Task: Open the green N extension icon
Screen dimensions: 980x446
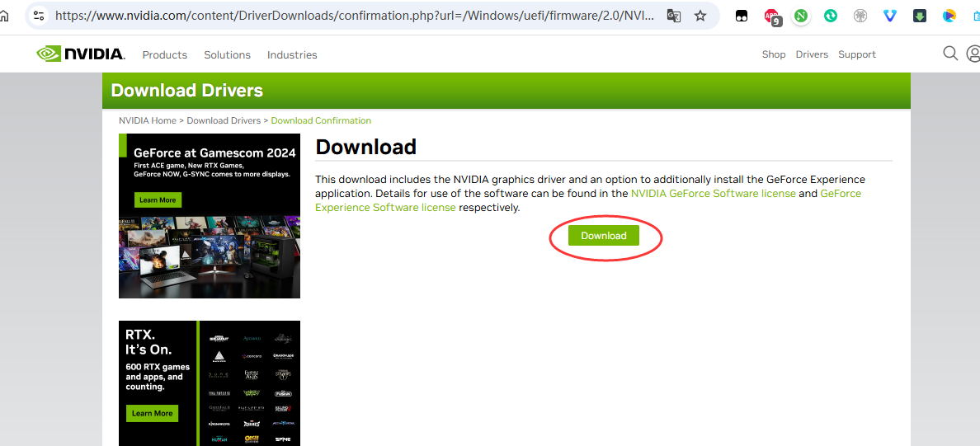Action: click(x=801, y=16)
